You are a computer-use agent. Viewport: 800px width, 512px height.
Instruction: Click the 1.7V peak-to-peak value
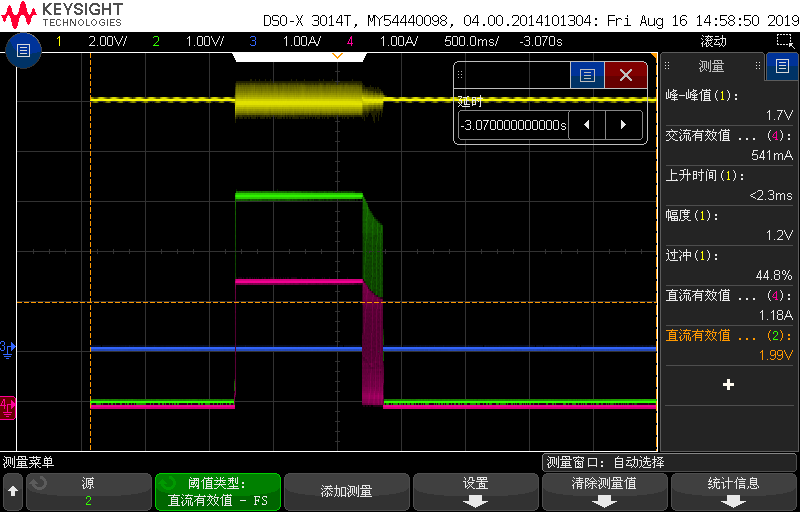point(779,115)
